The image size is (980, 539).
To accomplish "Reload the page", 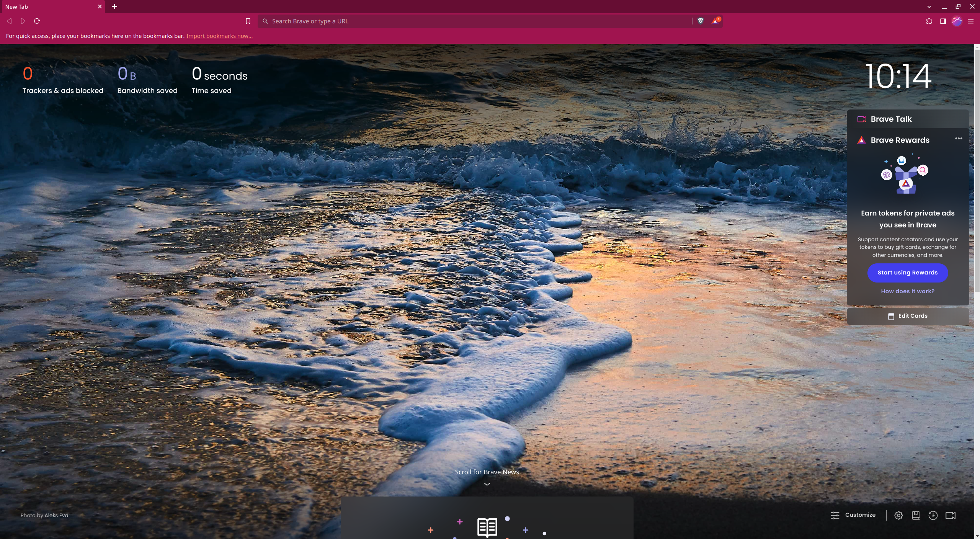I will click(x=37, y=21).
